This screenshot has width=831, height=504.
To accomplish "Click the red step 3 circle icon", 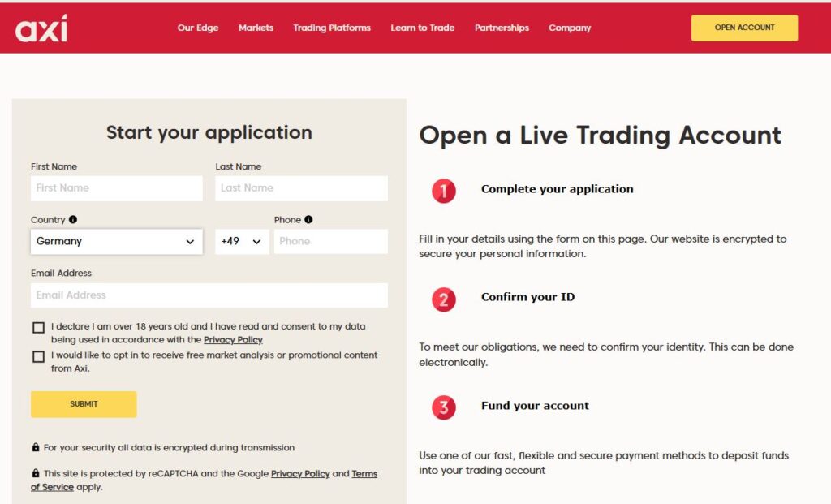I will [443, 407].
